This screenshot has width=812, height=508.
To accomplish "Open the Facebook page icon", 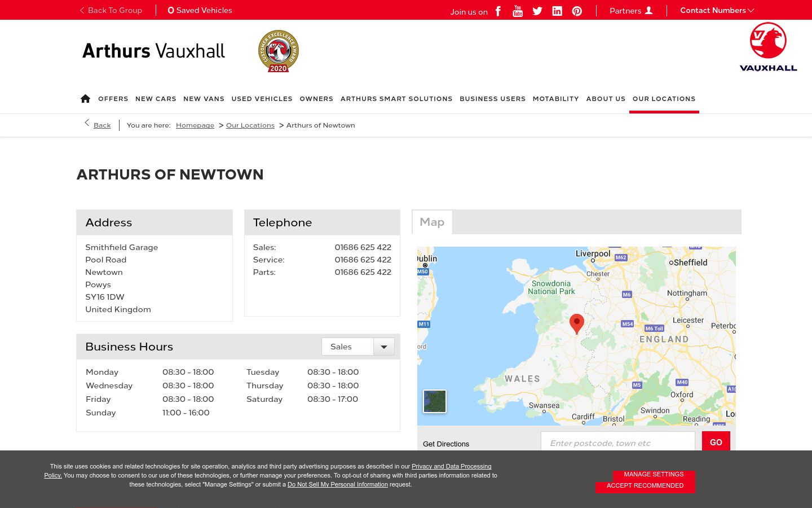I will point(498,11).
